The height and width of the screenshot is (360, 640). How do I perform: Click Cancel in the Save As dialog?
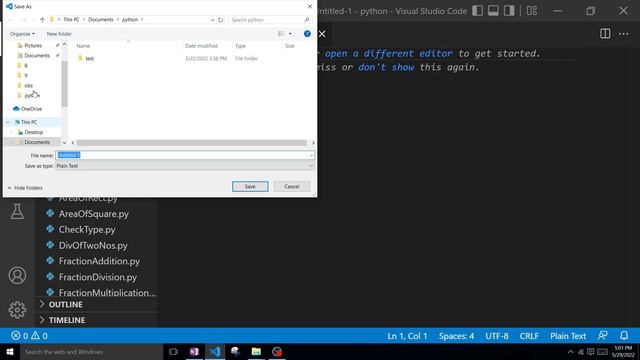coord(292,187)
